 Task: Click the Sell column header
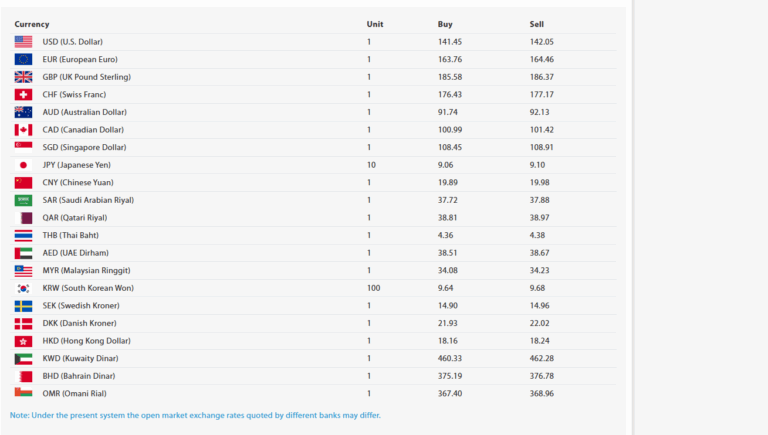[537, 24]
